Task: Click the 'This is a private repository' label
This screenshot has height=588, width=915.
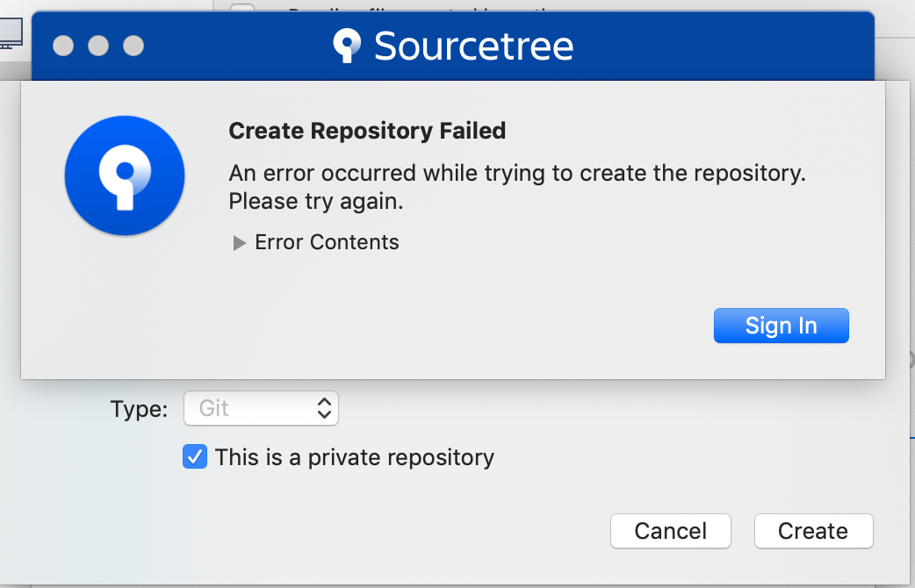Action: tap(354, 457)
